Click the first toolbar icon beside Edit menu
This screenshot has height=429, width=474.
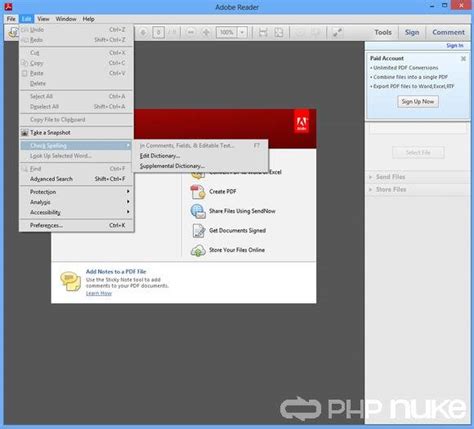point(13,32)
